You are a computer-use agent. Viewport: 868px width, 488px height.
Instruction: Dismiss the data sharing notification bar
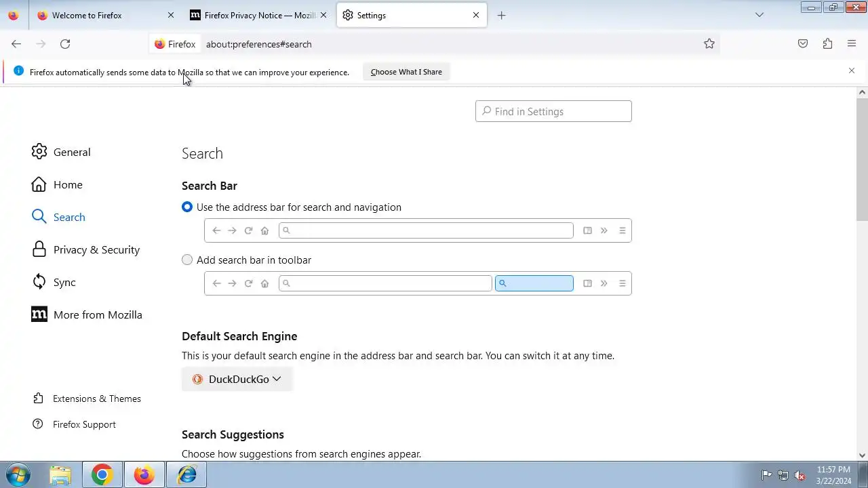[x=852, y=70]
